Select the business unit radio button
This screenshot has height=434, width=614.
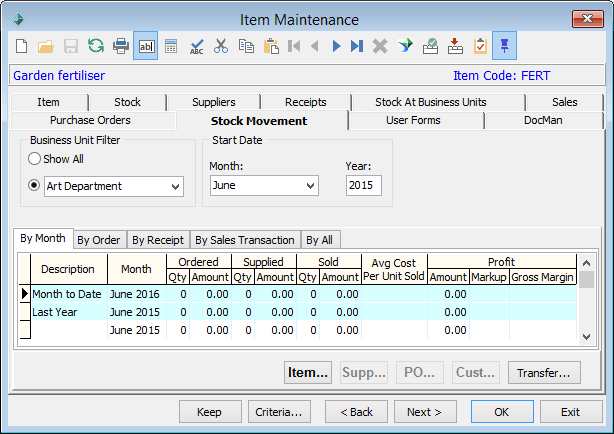point(34,185)
